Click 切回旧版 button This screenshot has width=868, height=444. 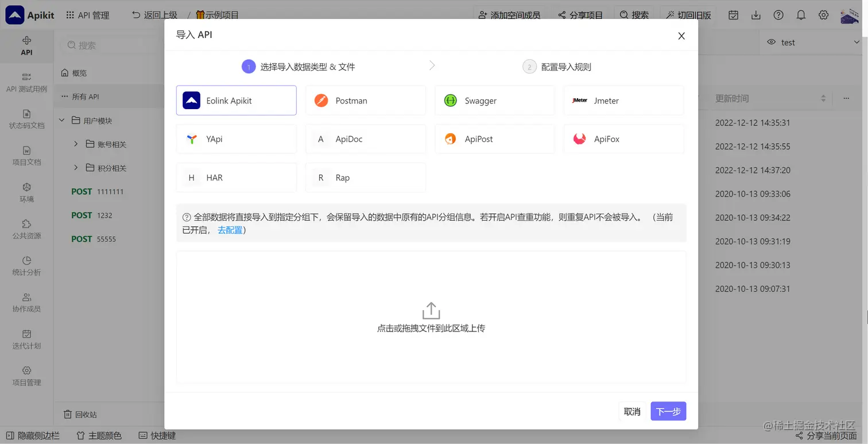coord(688,15)
